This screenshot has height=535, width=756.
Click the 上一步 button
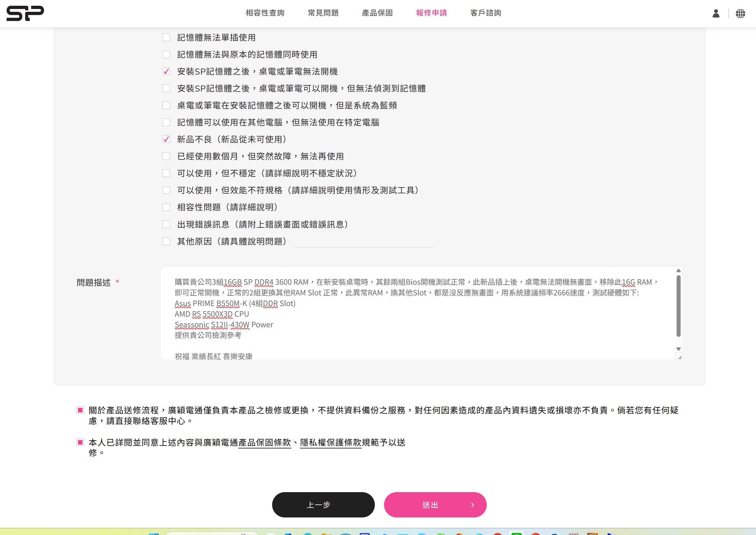(x=323, y=505)
